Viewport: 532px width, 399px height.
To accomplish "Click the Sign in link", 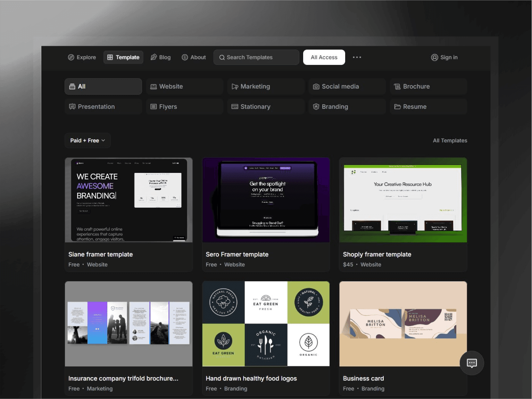I will 444,57.
